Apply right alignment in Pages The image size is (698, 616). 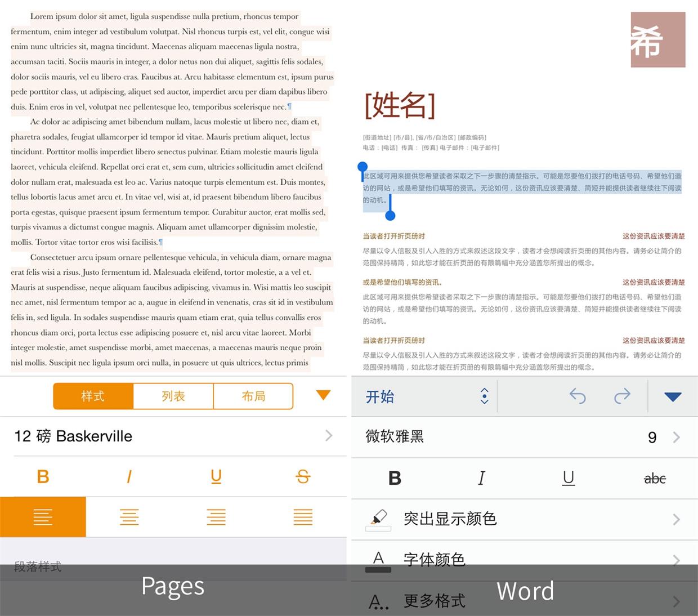216,516
